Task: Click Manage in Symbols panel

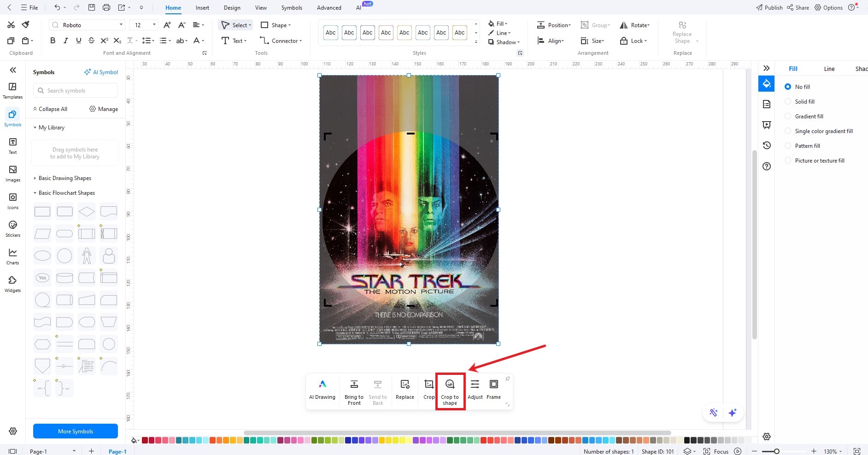Action: (x=104, y=109)
